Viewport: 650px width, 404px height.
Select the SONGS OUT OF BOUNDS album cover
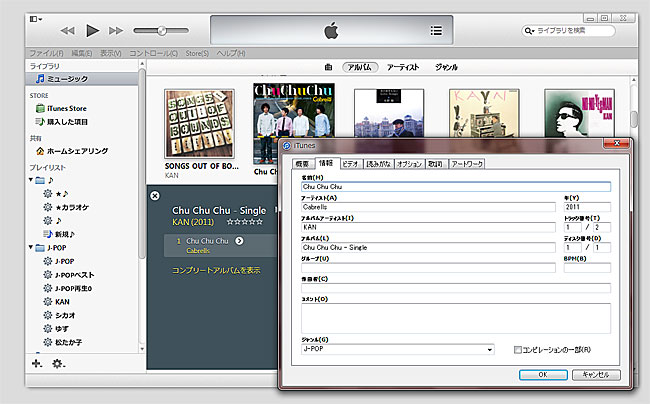(199, 123)
